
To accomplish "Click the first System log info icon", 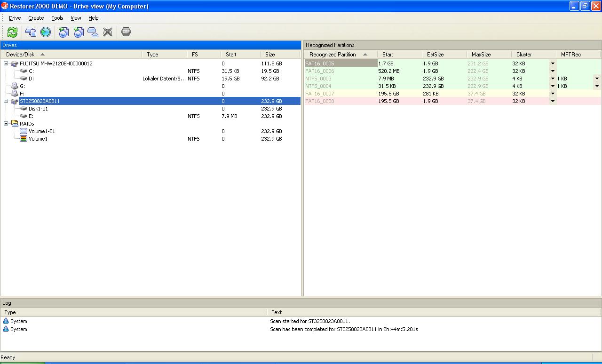I will (6, 321).
